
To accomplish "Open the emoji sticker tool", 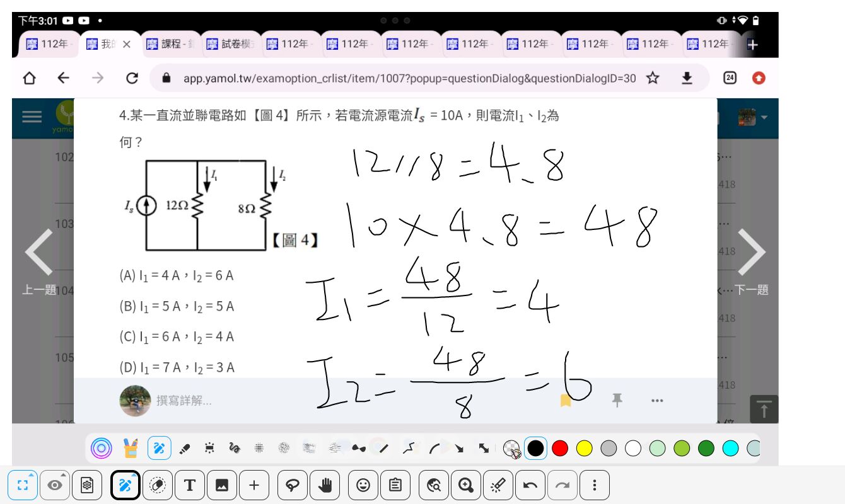I will click(x=363, y=485).
